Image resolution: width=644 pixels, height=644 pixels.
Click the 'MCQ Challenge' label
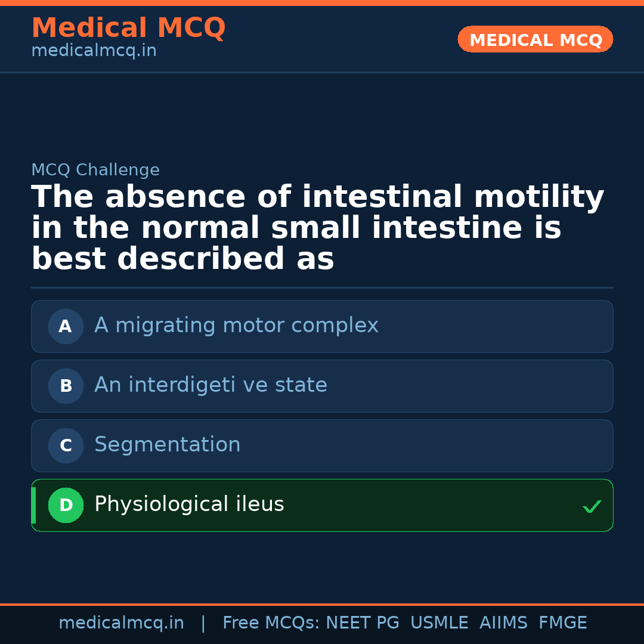[x=95, y=170]
